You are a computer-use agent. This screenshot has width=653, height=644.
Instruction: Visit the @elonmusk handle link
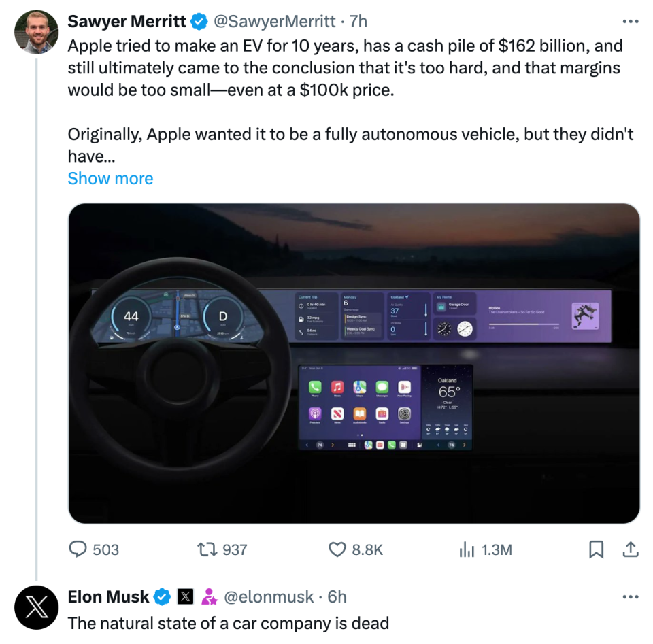click(268, 597)
